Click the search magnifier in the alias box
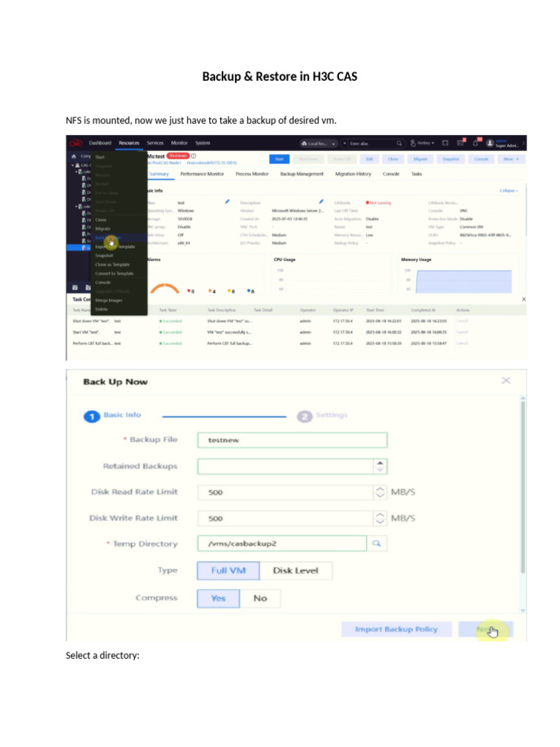 click(399, 143)
